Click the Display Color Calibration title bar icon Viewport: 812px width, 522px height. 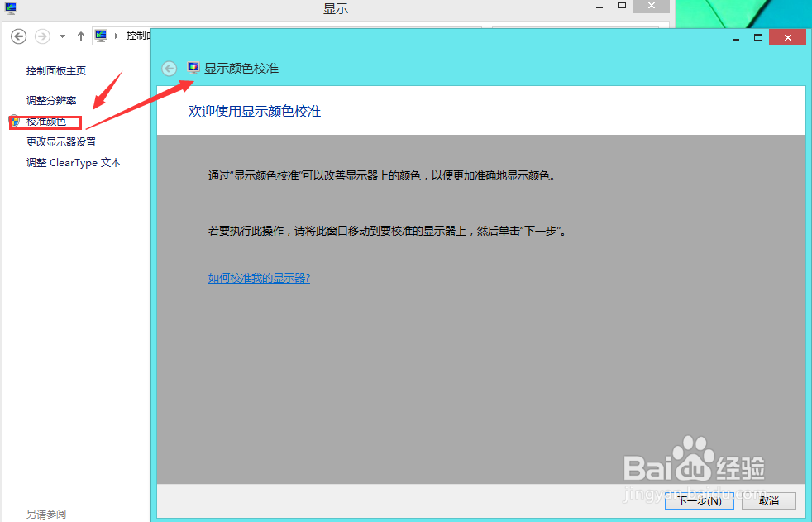pyautogui.click(x=193, y=68)
